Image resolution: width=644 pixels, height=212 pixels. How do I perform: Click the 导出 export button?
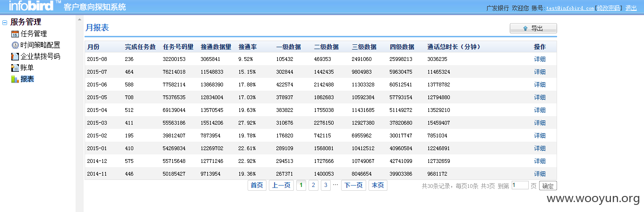point(533,28)
